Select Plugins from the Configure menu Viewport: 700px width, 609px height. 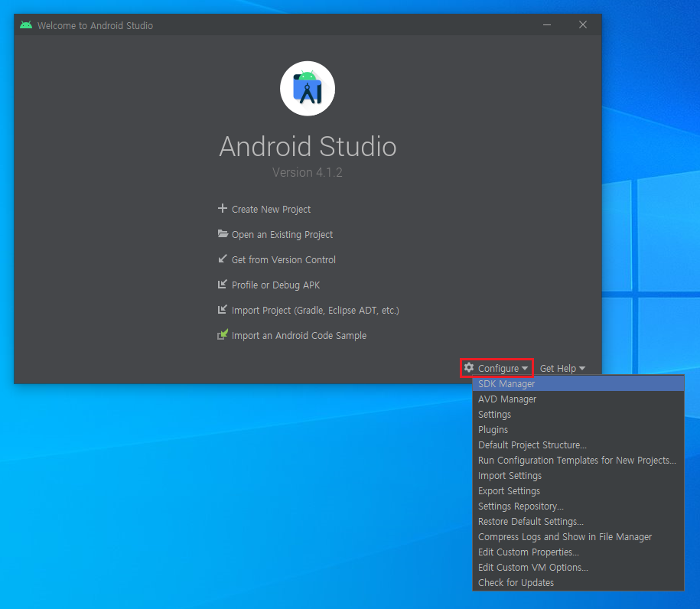pyautogui.click(x=578, y=429)
